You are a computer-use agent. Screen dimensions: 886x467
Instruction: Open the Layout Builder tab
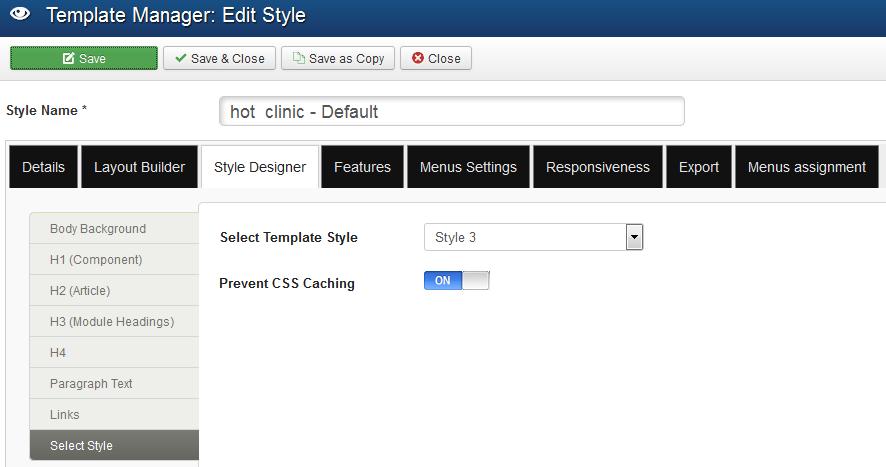140,167
